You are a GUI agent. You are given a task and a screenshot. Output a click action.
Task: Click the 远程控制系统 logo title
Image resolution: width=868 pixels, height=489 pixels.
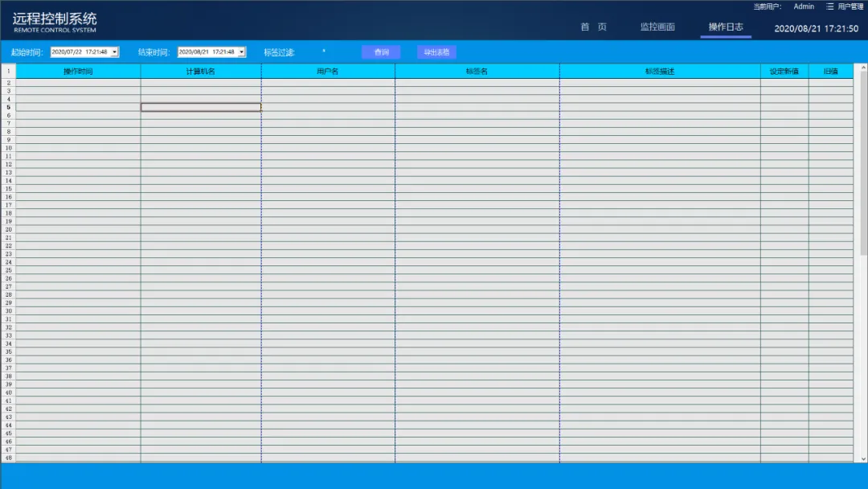coord(54,19)
